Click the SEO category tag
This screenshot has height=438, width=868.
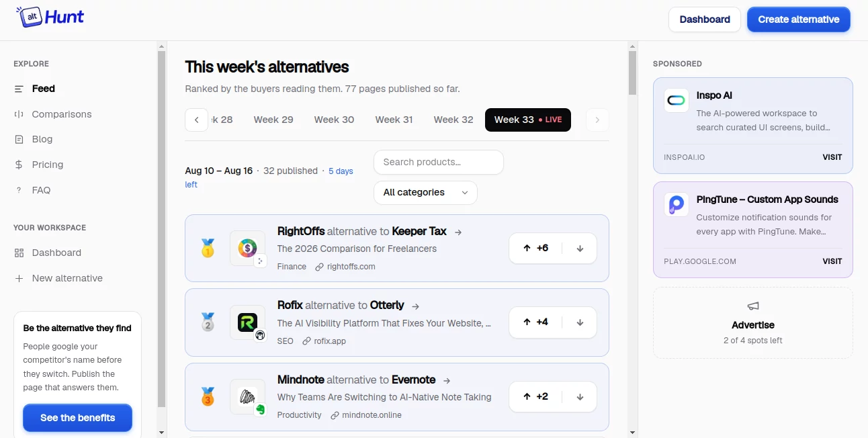coord(286,341)
